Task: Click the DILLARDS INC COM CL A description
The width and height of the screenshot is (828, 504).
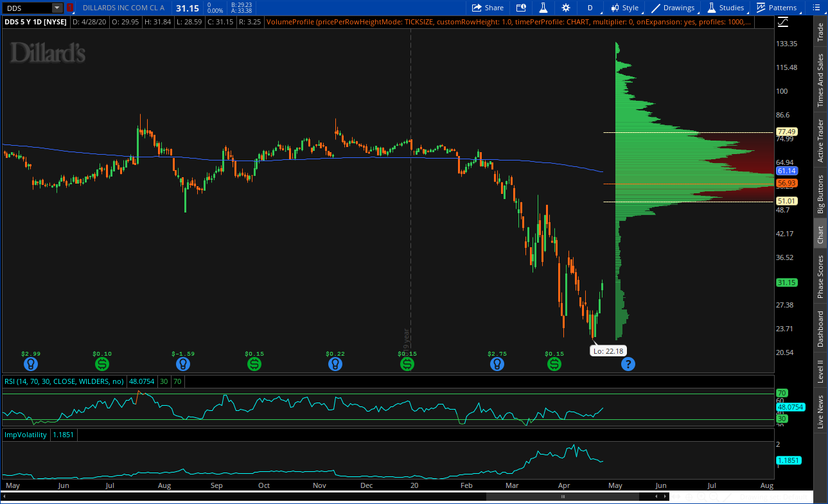Action: pyautogui.click(x=123, y=8)
